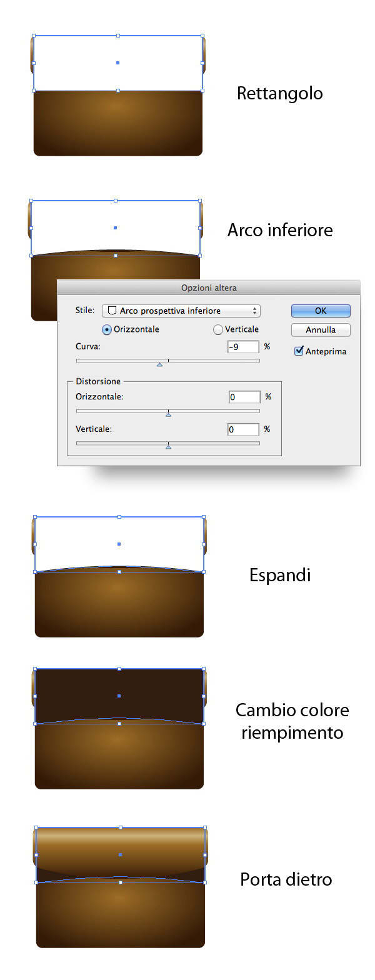
Task: Click the Distorsione Verticale value field
Action: point(244,429)
